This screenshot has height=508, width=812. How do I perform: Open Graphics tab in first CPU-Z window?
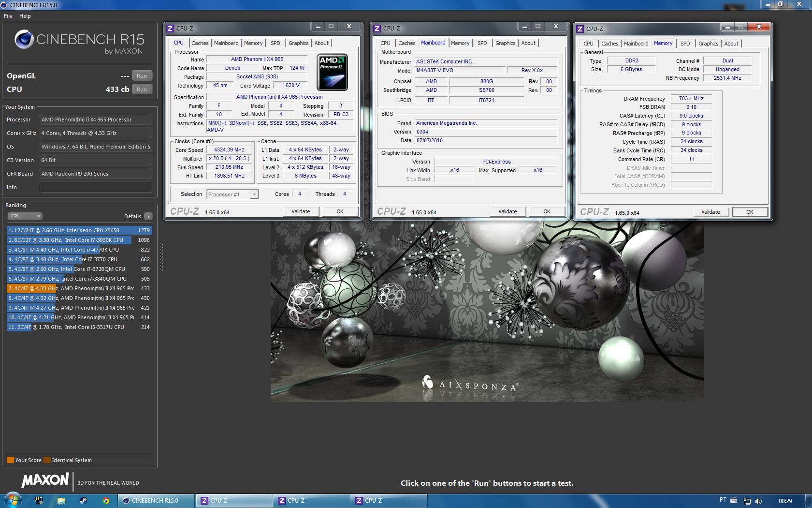point(298,43)
